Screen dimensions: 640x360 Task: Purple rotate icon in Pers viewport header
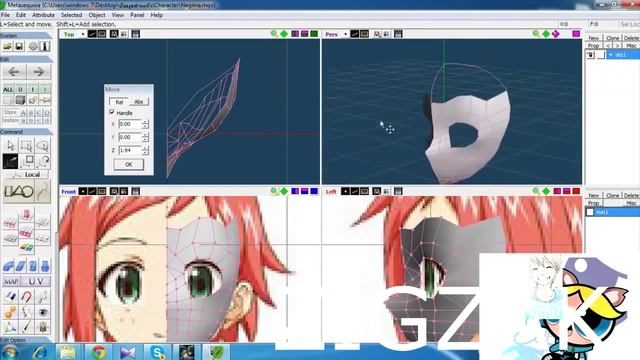point(556,34)
